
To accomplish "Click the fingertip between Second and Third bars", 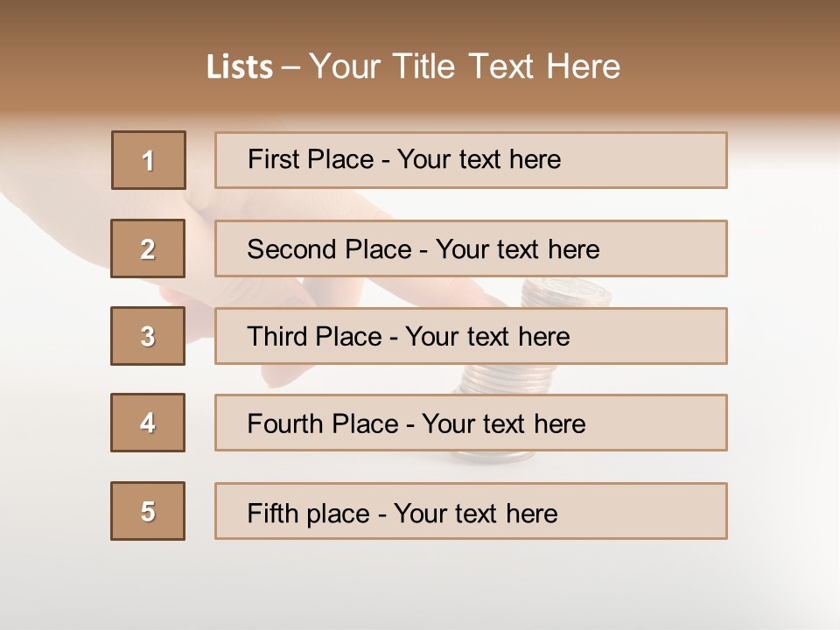I will point(472,296).
